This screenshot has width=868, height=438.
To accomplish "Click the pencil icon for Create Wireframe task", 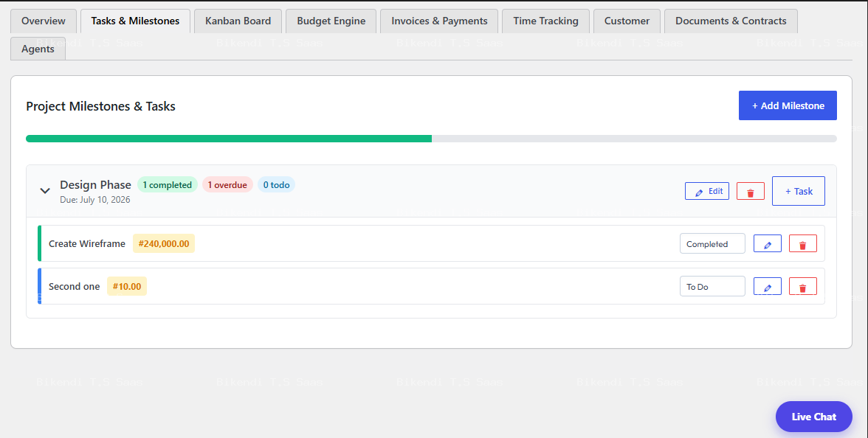I will (x=768, y=244).
